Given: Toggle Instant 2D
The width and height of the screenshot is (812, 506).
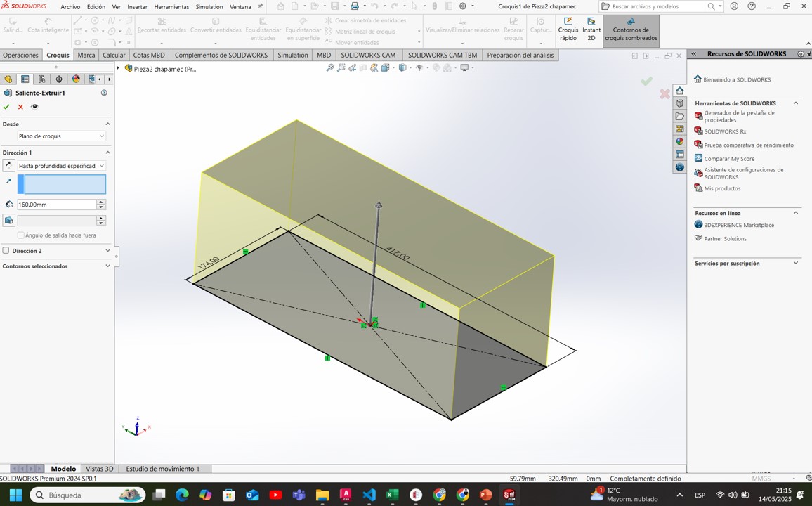Looking at the screenshot, I should (x=591, y=30).
